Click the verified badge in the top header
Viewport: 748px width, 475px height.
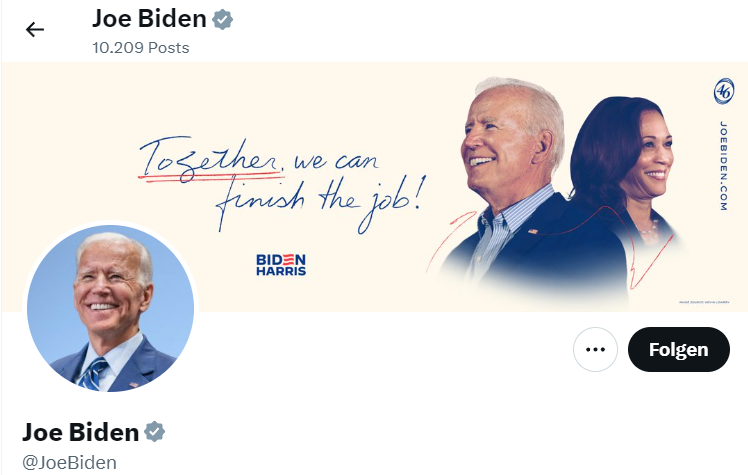(x=222, y=20)
